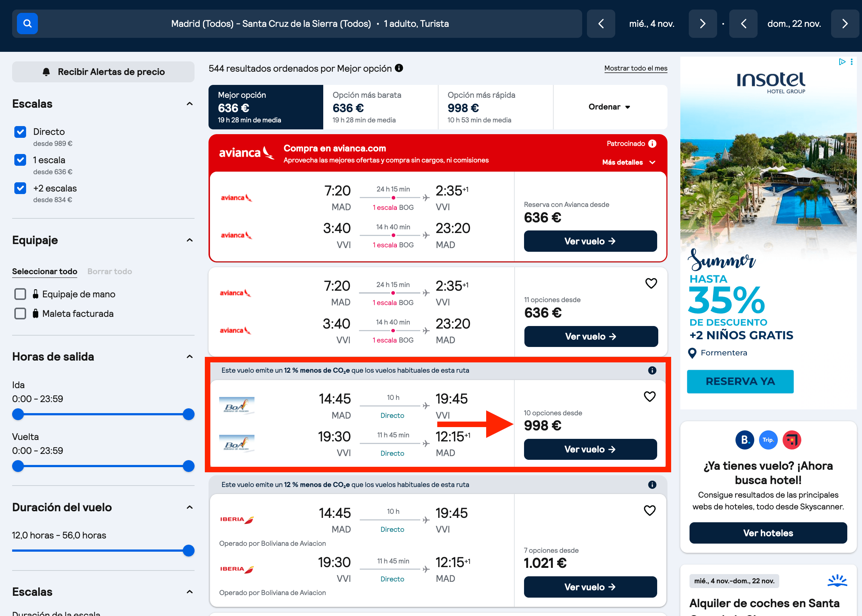This screenshot has height=616, width=862.
Task: Collapse the Escalas filter section at top
Action: (190, 104)
